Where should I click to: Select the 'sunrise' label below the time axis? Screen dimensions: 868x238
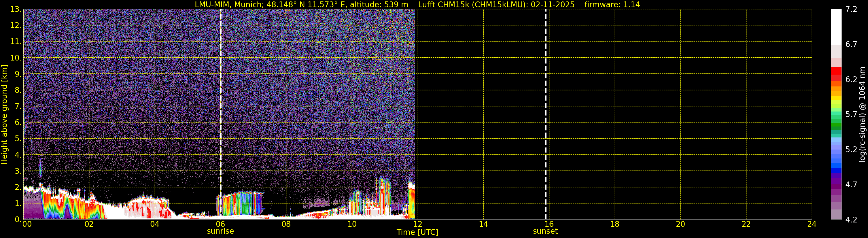[220, 231]
